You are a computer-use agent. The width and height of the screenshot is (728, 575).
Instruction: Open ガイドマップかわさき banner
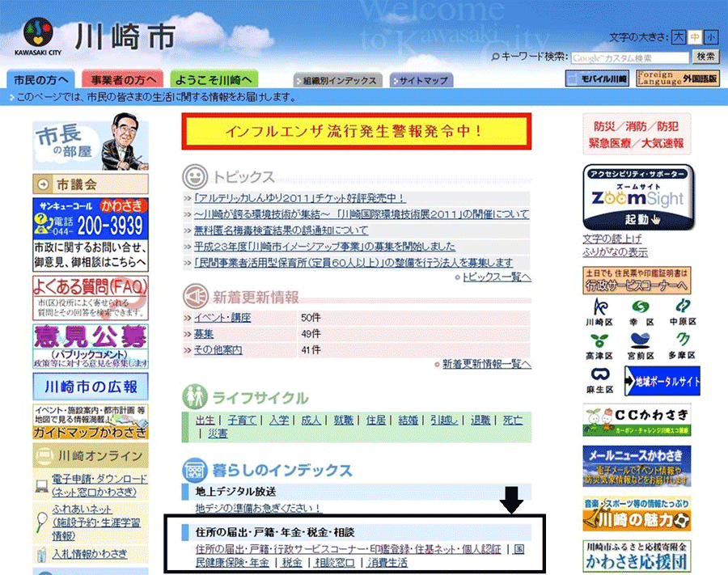point(91,421)
